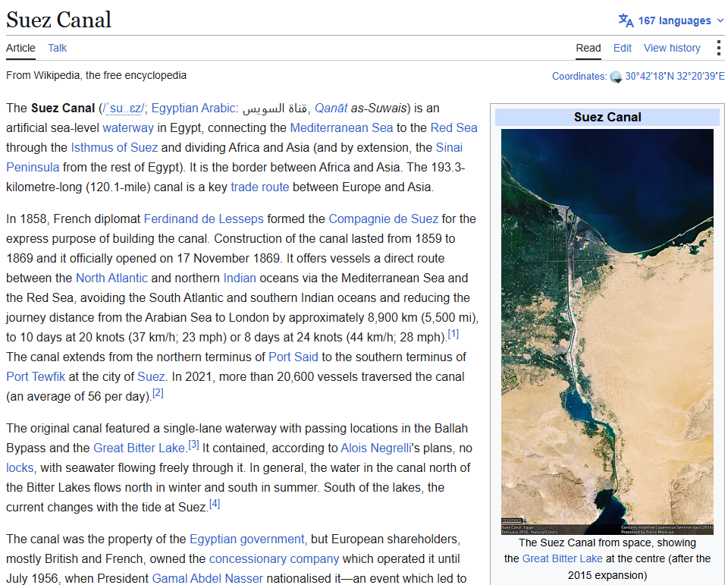Click the 'Suez Canal' page heading
Screen dimensions: 728x585
(58, 20)
